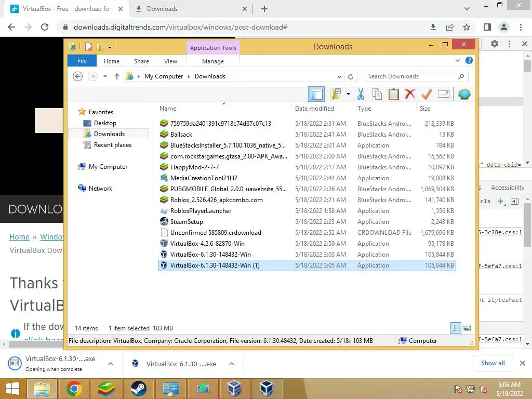532x399 pixels.
Task: Click the Home breadcrumb link on webpage
Action: (19, 237)
